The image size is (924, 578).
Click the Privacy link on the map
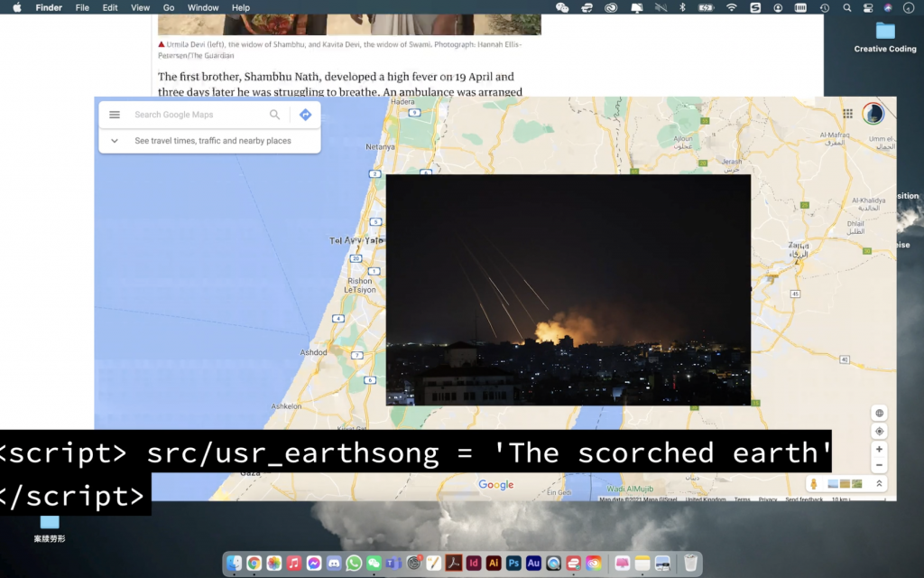(767, 499)
